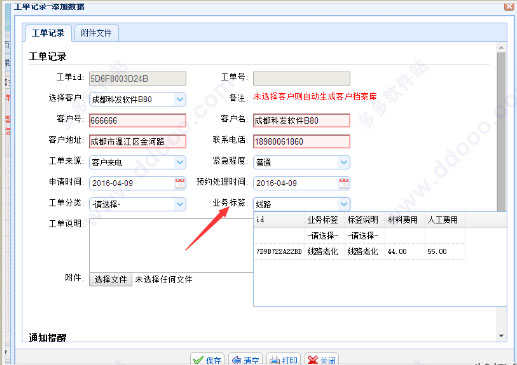Viewport: 517px width, 365px height.
Task: Click the 选择文件 button
Action: coord(111,279)
